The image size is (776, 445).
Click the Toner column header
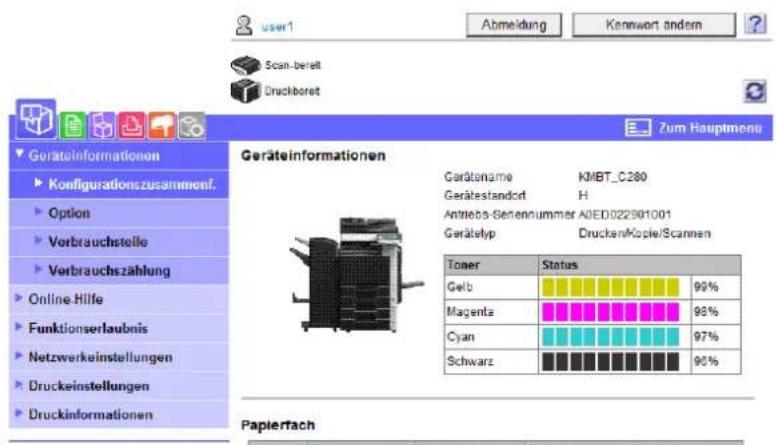[491, 265]
